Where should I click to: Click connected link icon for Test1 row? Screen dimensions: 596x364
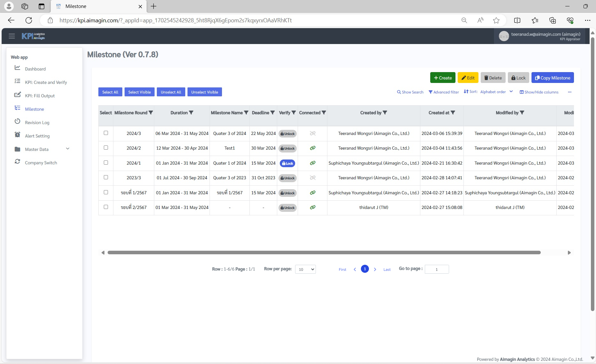coord(312,148)
